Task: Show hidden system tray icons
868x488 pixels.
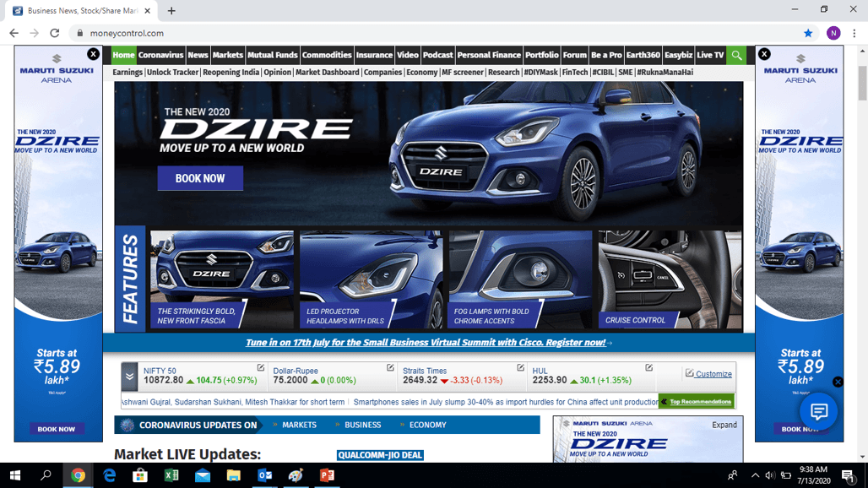Action: pos(755,475)
